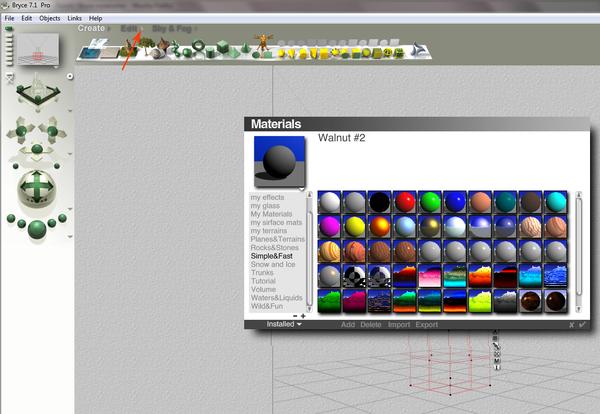600x414 pixels.
Task: Create a stone object
Action: 157,54
